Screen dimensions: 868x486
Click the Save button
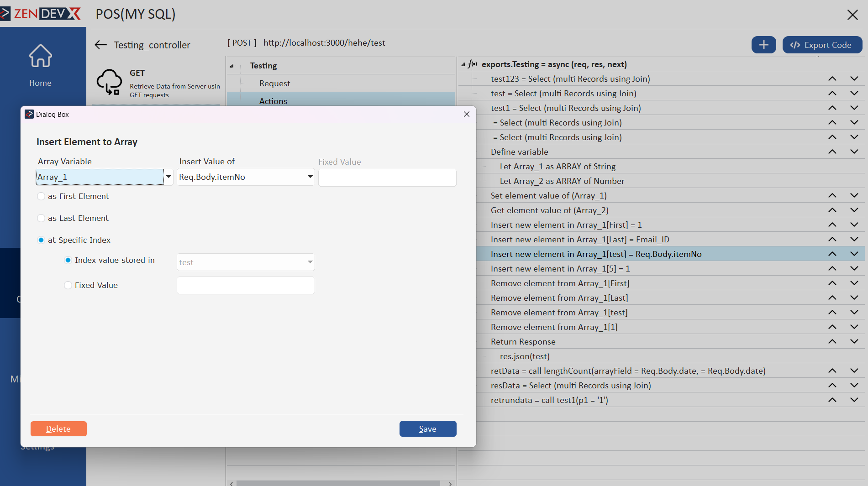427,429
